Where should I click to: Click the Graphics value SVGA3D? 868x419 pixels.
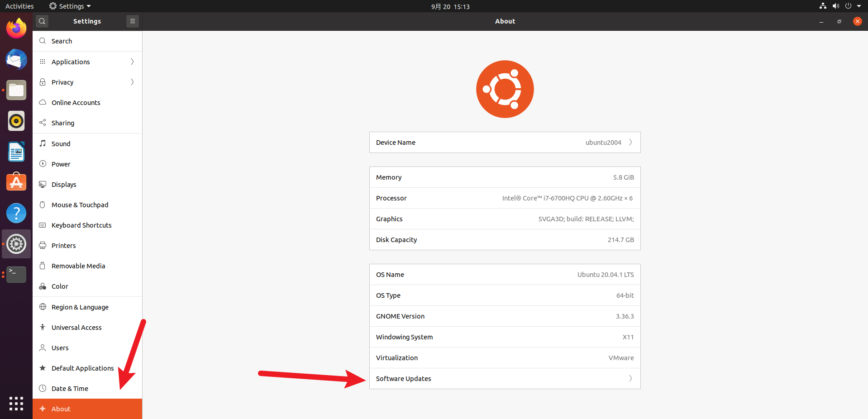coord(586,219)
